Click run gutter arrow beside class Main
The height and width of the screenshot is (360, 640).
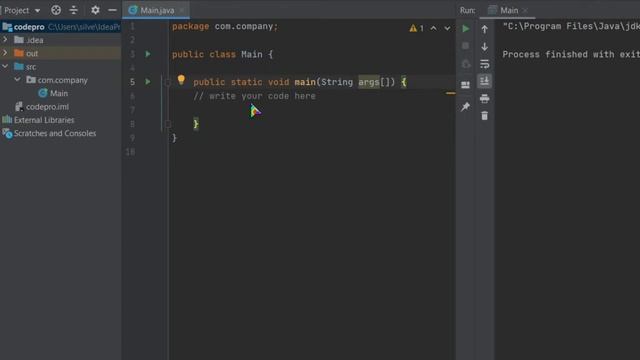coord(148,54)
